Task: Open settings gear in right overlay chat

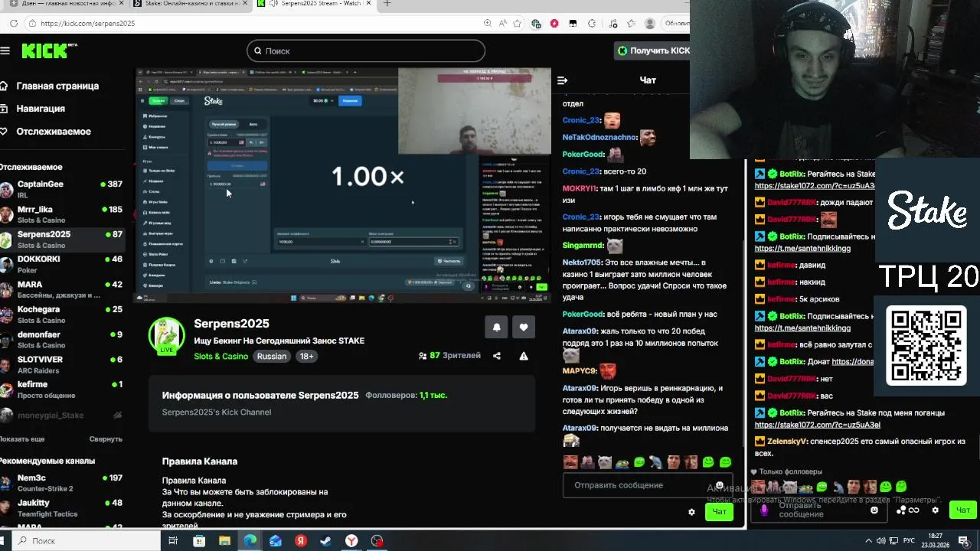Action: (x=935, y=510)
